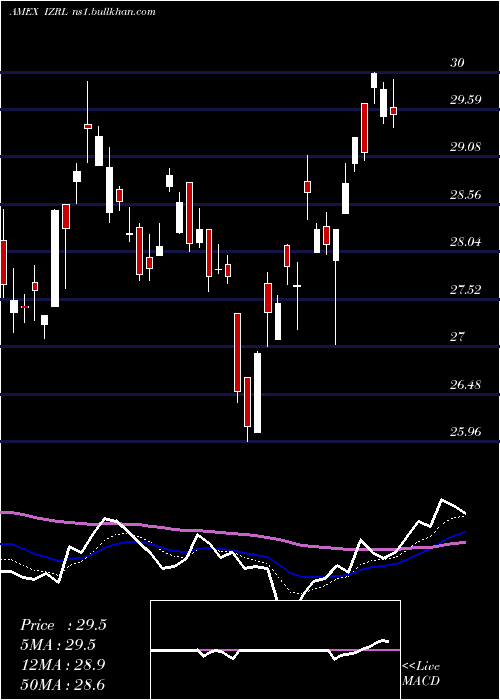Screen dimensions: 500x700
Task: Click the 27 price axis label
Action: 457,337
